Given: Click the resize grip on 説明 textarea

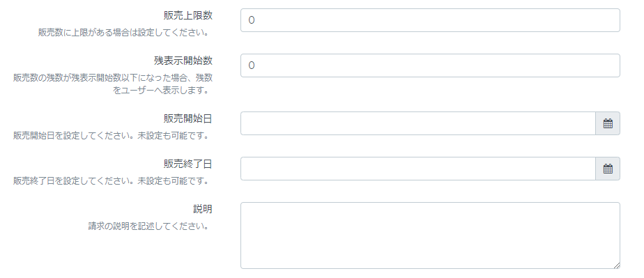Looking at the screenshot, I should [x=617, y=265].
